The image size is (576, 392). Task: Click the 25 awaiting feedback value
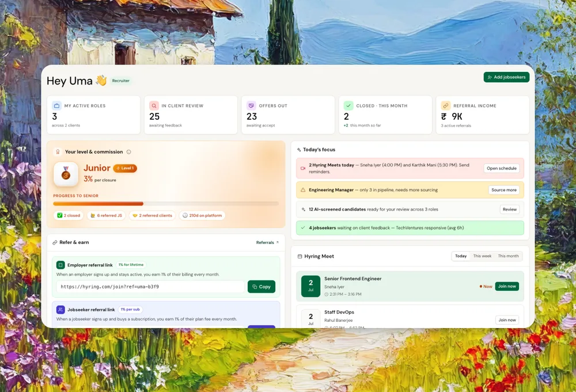154,117
